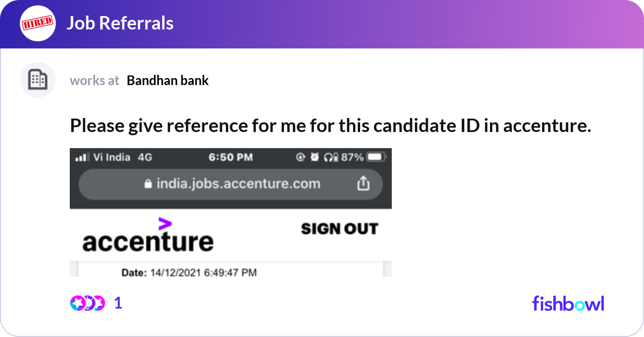Open the Fishbowl logo link
The image size is (644, 337).
point(568,303)
